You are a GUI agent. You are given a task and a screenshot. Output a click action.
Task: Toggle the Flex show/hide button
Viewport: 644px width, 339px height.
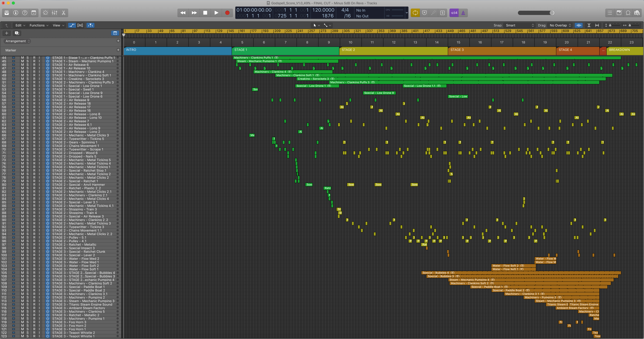click(80, 25)
